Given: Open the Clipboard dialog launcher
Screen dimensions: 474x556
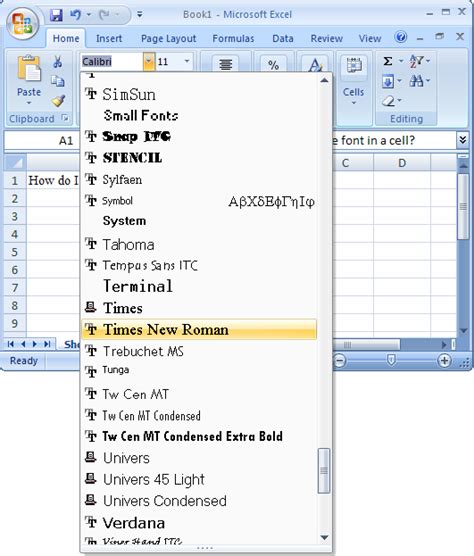Looking at the screenshot, I should pos(65,118).
